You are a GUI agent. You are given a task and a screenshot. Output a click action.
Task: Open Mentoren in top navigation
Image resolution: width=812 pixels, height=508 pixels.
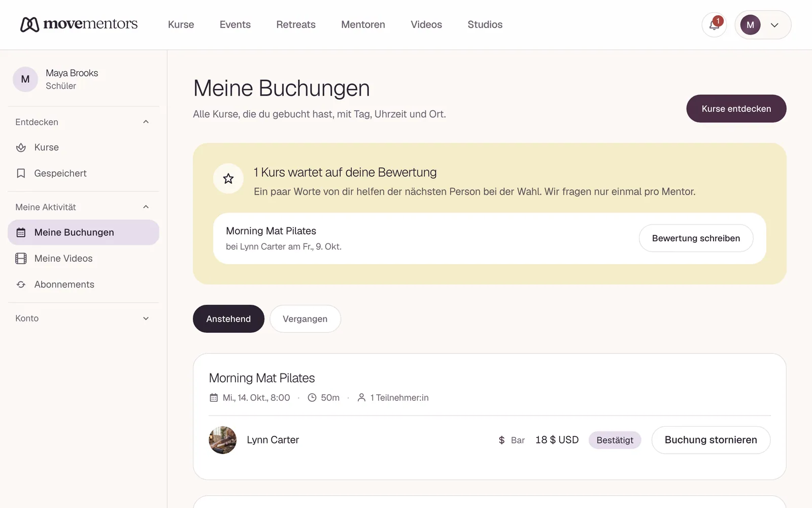[363, 24]
